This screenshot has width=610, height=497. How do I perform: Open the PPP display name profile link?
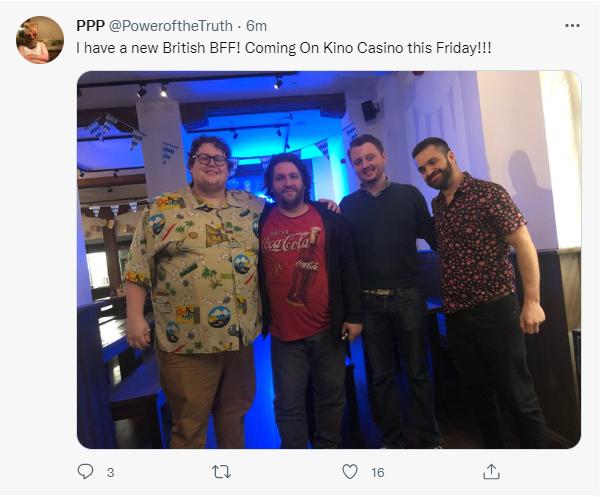90,26
